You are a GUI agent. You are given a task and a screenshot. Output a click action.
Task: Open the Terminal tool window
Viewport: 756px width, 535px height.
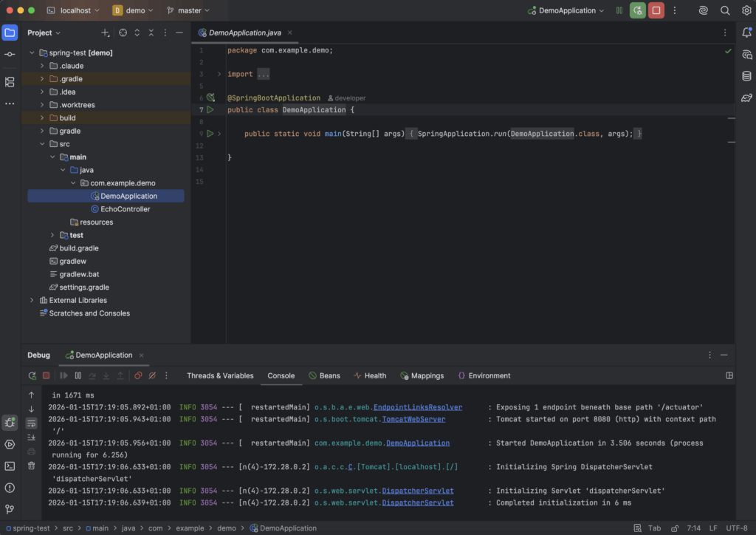pyautogui.click(x=10, y=466)
